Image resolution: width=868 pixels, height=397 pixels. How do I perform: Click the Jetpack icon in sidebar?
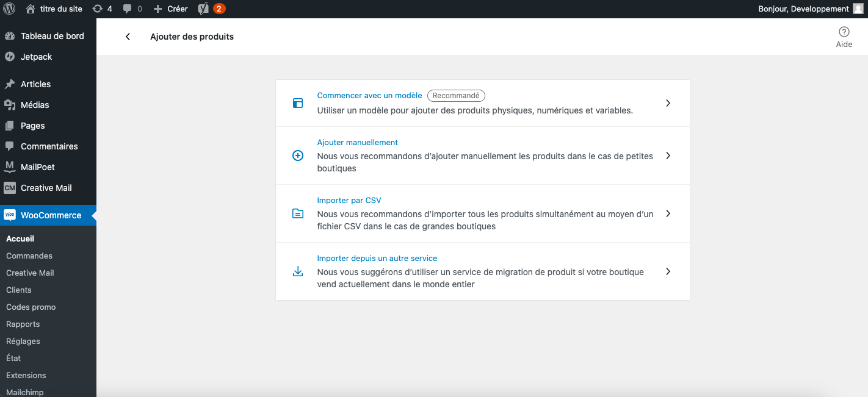[10, 57]
